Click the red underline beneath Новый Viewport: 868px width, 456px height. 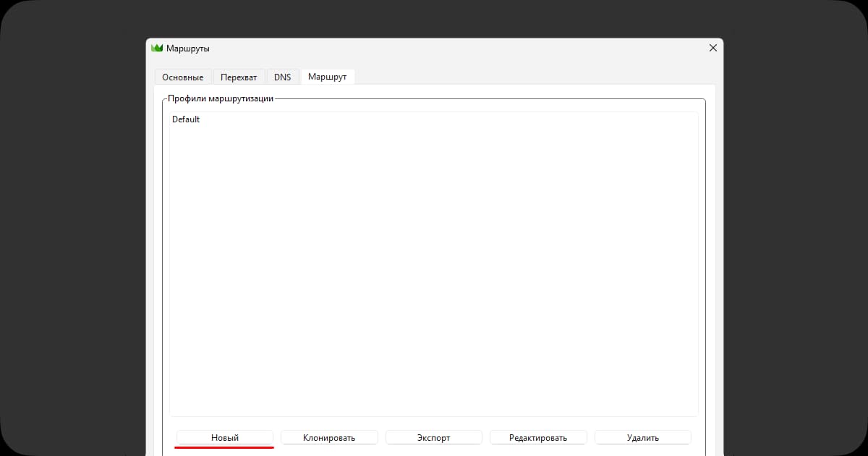[x=224, y=447]
